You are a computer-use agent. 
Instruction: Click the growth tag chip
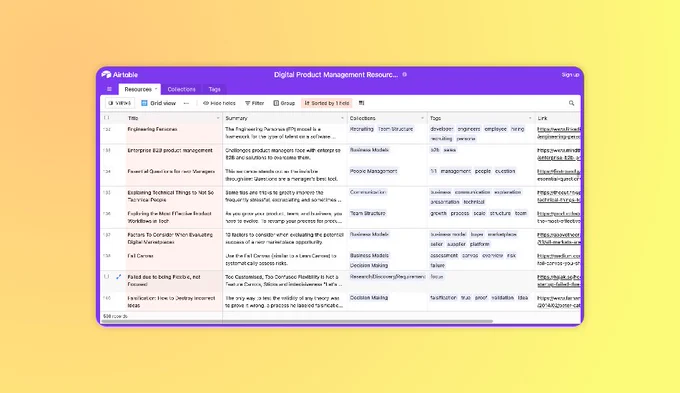[438, 213]
